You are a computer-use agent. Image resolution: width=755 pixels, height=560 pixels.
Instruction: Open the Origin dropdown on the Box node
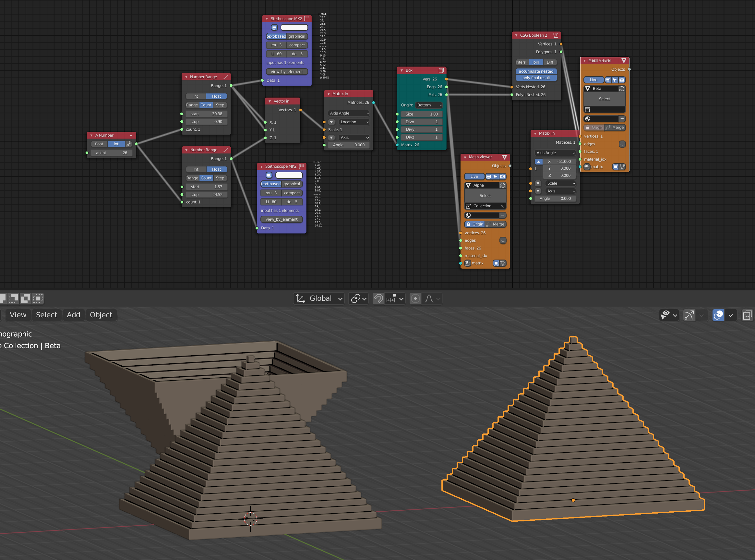[x=429, y=105]
